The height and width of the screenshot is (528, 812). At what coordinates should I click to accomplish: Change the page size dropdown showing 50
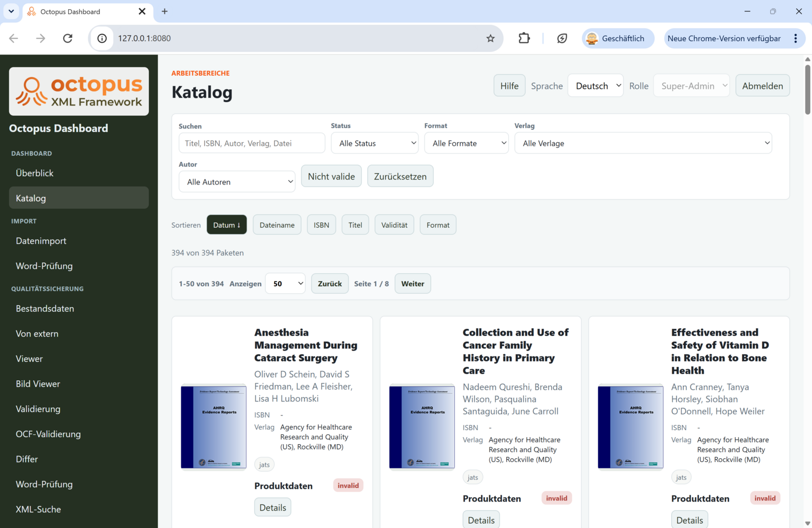coord(285,283)
